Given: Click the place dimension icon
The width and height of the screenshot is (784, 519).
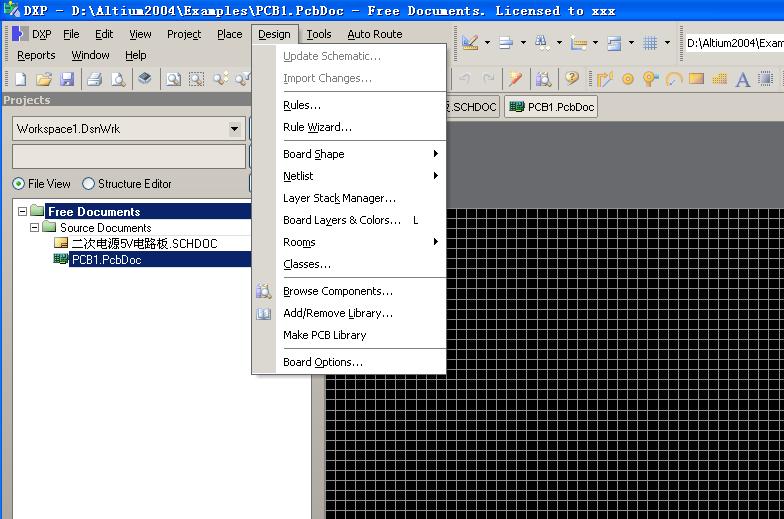Looking at the screenshot, I should tap(578, 43).
